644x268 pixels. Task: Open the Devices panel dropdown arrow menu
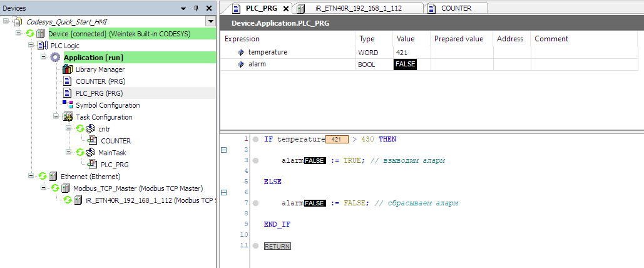tap(183, 8)
